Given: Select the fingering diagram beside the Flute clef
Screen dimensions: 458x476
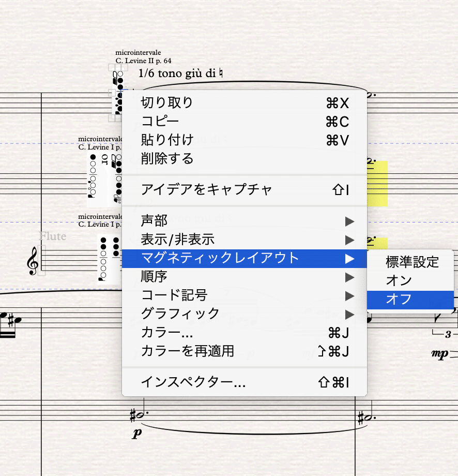Looking at the screenshot, I should [110, 259].
